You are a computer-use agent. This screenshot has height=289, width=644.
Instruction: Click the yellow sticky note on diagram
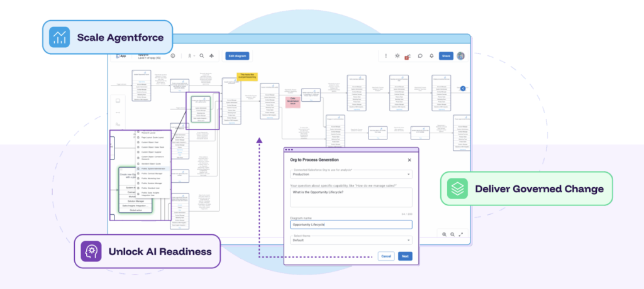click(247, 77)
